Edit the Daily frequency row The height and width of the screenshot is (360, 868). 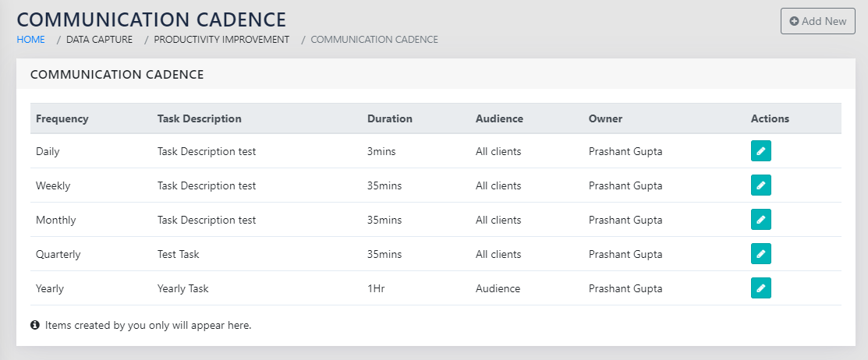(760, 151)
